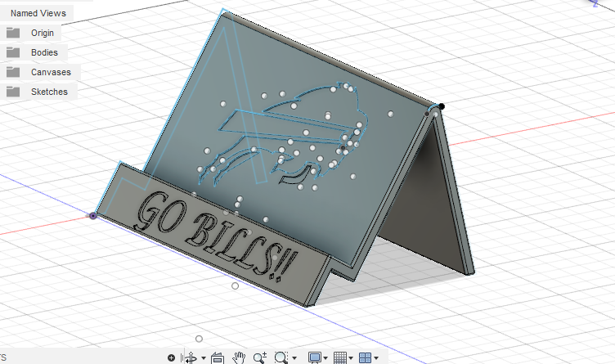This screenshot has height=364, width=615.
Task: Select the GO BILLS!! embossed text
Action: [x=217, y=235]
